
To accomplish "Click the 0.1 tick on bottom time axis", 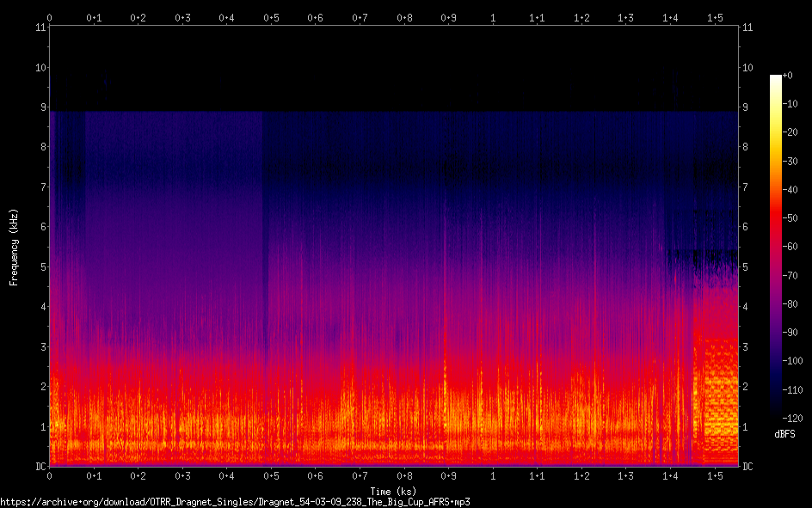I will pos(94,475).
